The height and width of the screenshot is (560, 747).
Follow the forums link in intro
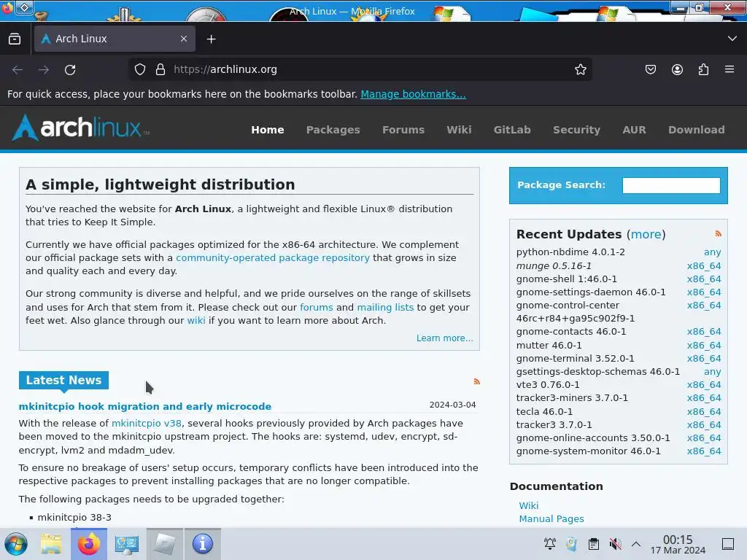(317, 307)
